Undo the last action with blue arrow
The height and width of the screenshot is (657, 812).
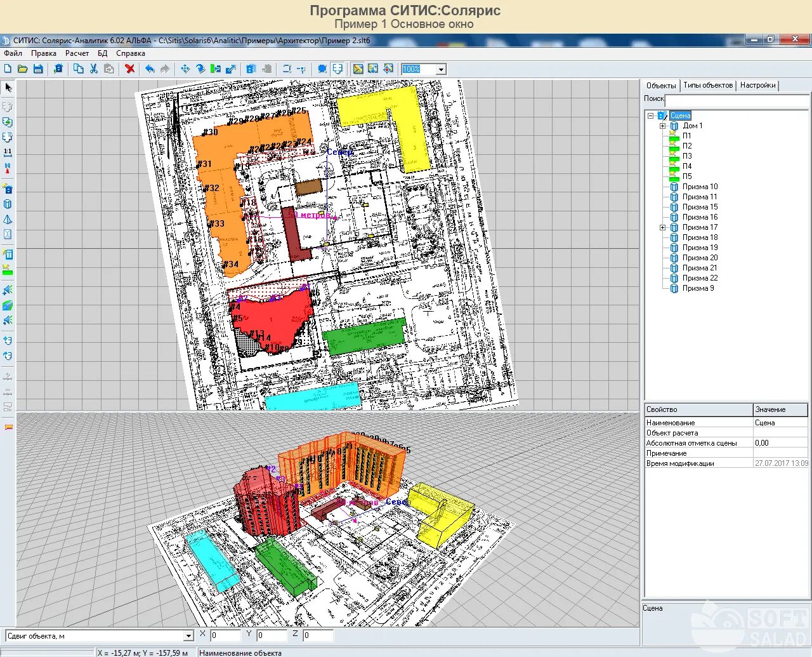(x=150, y=69)
